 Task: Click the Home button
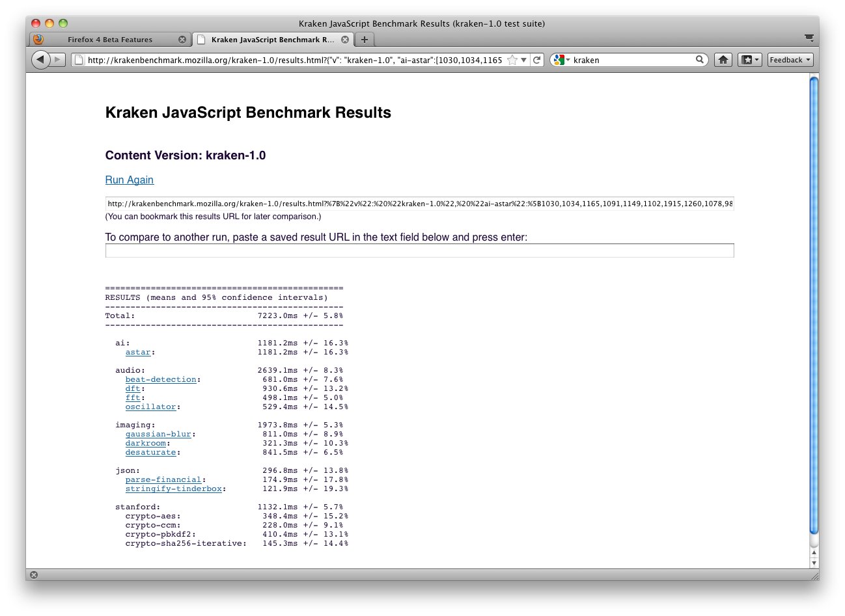(x=723, y=59)
